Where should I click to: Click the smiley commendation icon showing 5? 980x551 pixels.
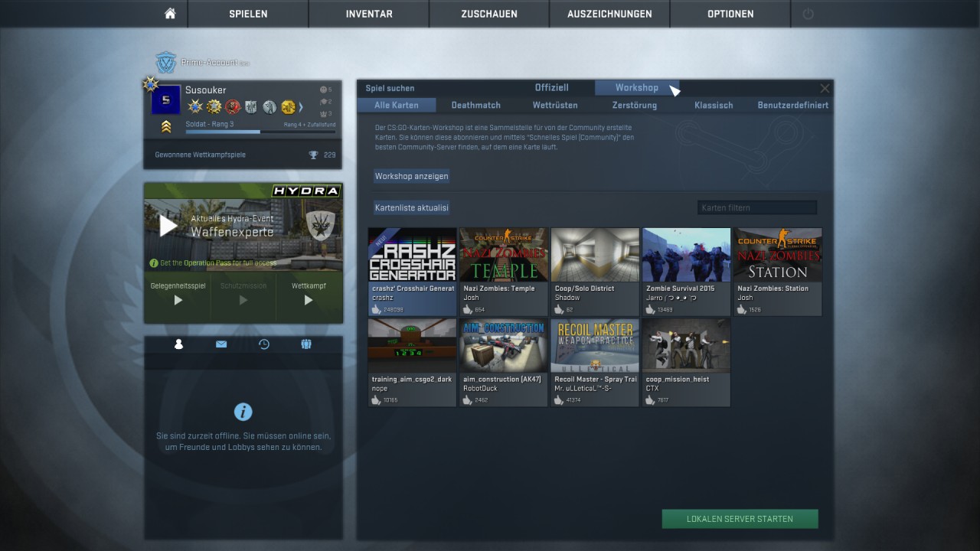coord(323,90)
